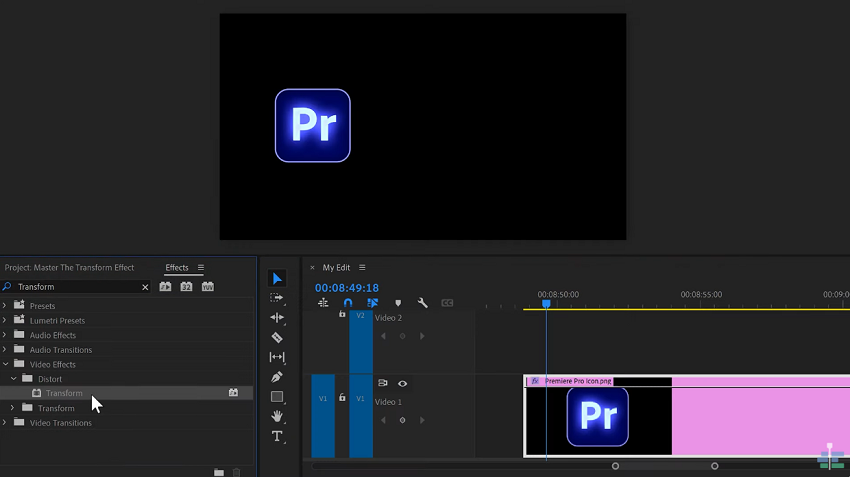Screen dimensions: 850x477
Task: Click the fx badge on the clip
Action: [535, 381]
